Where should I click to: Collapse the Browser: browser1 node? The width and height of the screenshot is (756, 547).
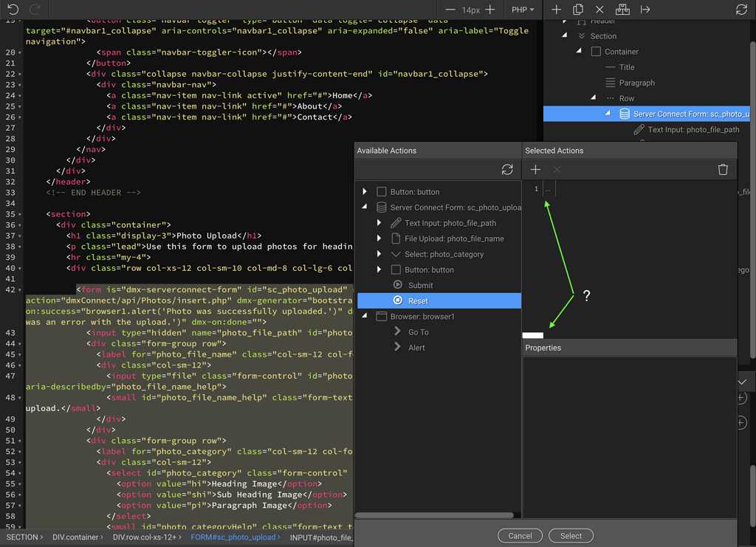point(365,316)
